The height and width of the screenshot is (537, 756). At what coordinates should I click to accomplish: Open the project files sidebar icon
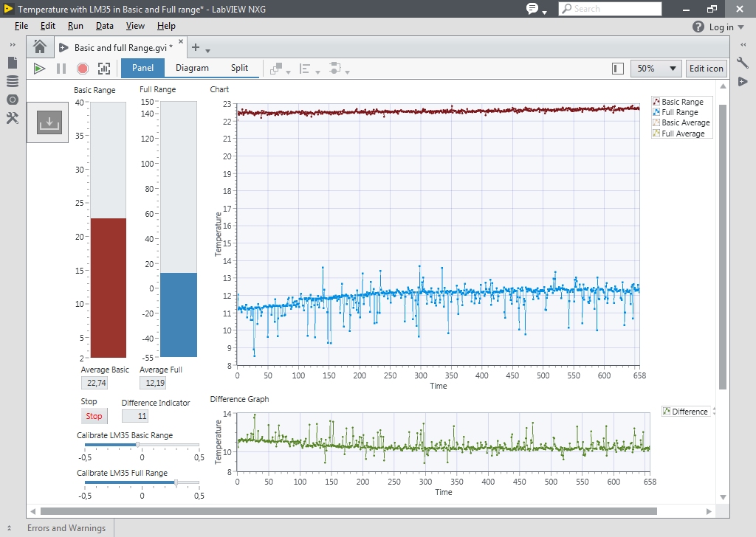tap(13, 63)
